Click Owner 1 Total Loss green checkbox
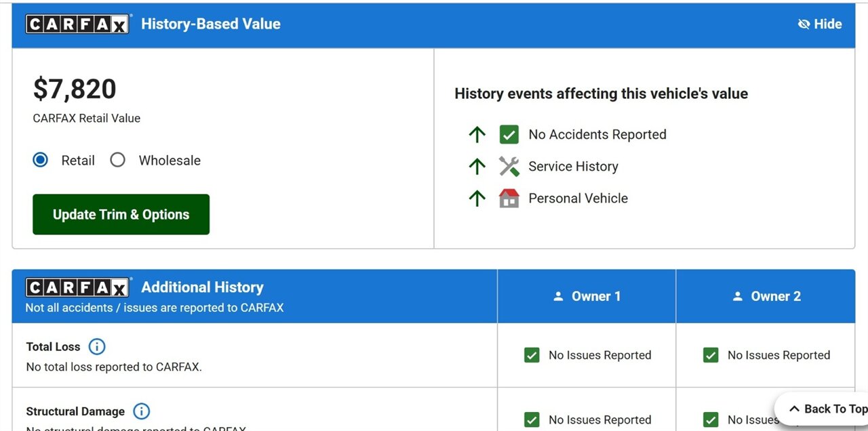The width and height of the screenshot is (868, 431). coord(532,355)
